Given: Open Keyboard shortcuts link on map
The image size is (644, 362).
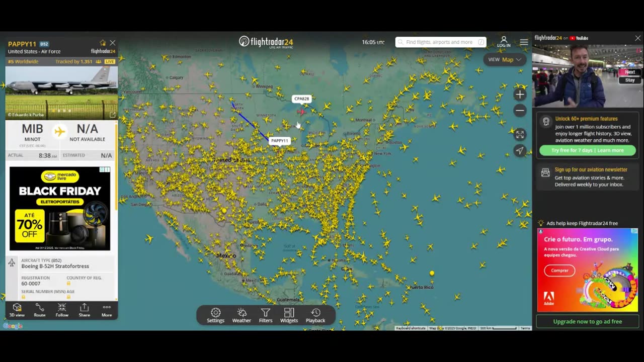Looking at the screenshot, I should [x=411, y=328].
